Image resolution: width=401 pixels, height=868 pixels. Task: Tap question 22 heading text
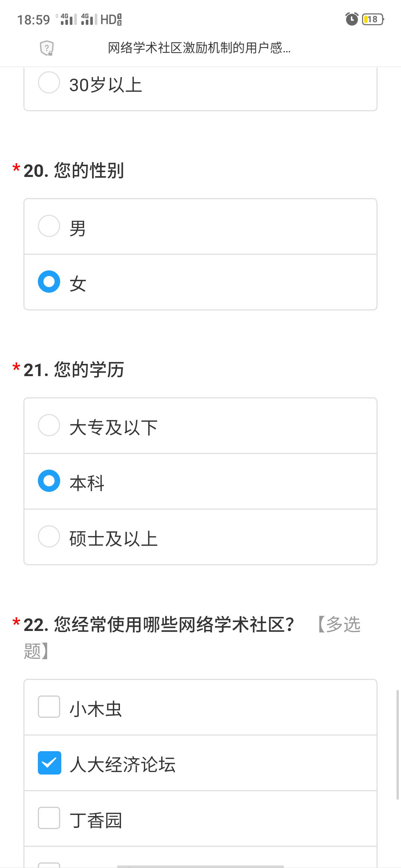coord(159,625)
